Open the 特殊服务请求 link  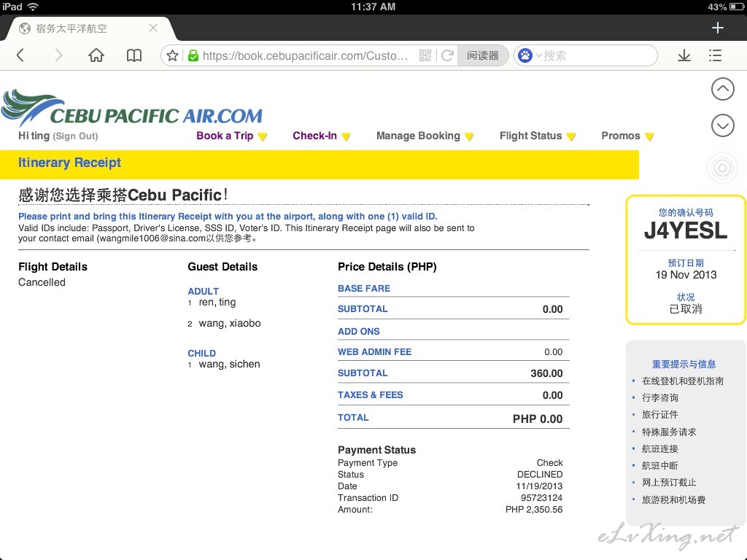point(669,432)
